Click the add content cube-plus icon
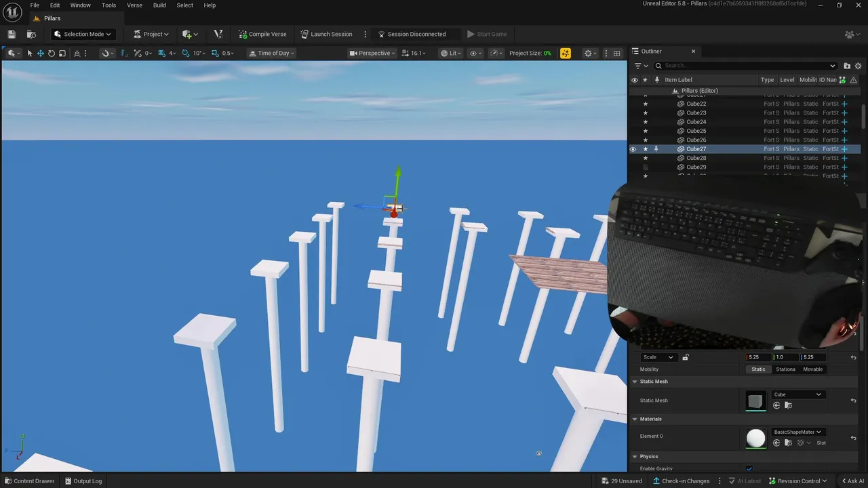Image resolution: width=868 pixels, height=488 pixels. (187, 34)
